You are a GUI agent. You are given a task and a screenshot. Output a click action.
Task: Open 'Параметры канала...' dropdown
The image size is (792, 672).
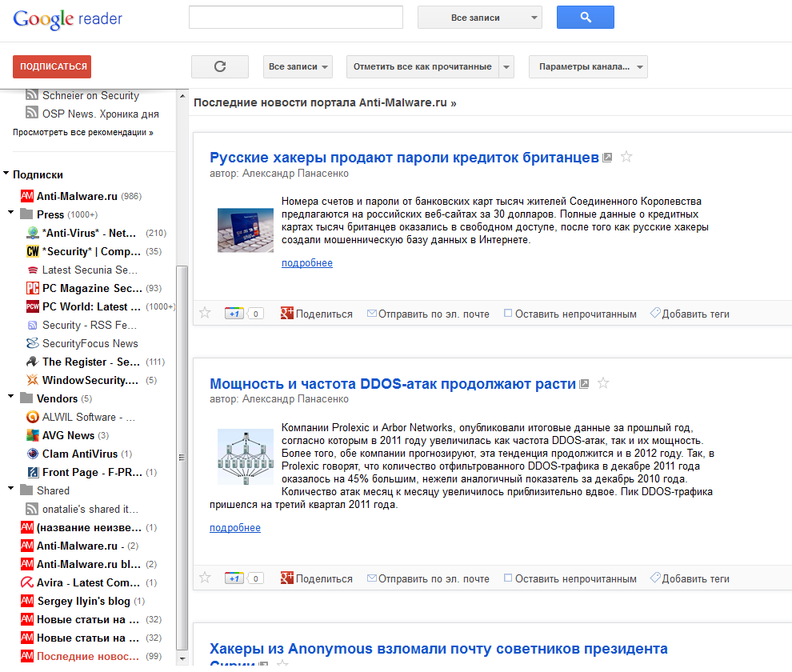point(589,66)
